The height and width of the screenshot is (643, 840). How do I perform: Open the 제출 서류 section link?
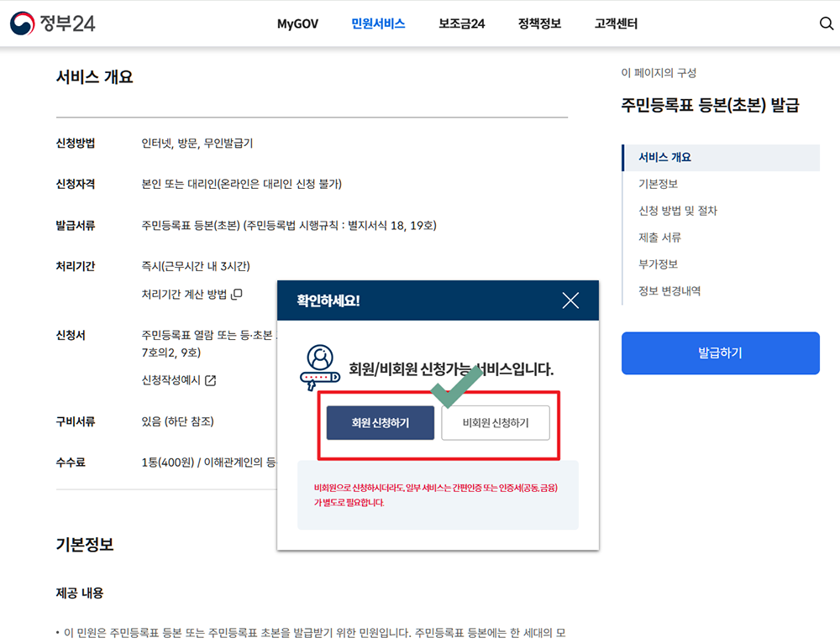[658, 238]
